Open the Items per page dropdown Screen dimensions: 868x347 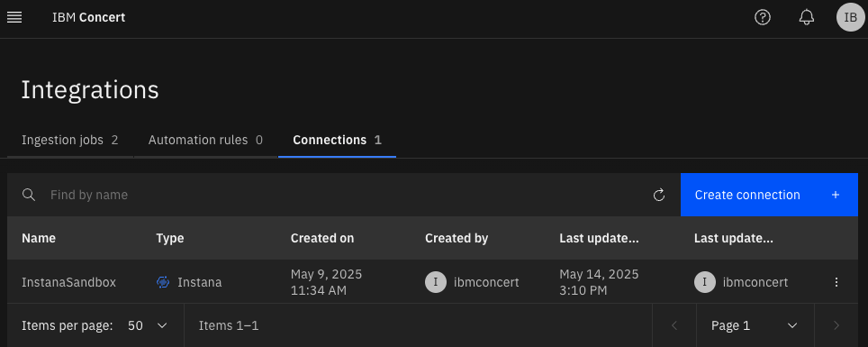pyautogui.click(x=148, y=325)
